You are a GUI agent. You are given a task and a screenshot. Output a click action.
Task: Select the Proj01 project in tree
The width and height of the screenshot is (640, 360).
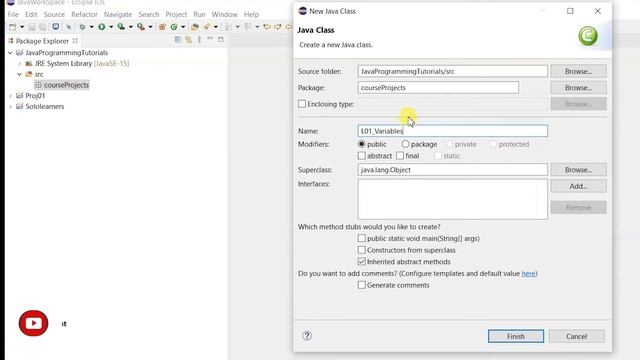tap(35, 96)
